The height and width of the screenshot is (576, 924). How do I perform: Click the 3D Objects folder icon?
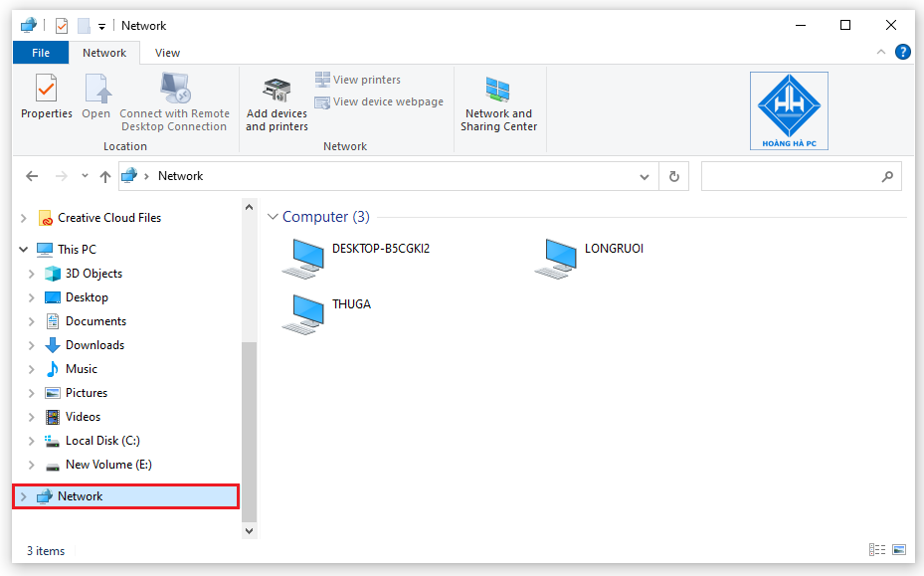[53, 274]
